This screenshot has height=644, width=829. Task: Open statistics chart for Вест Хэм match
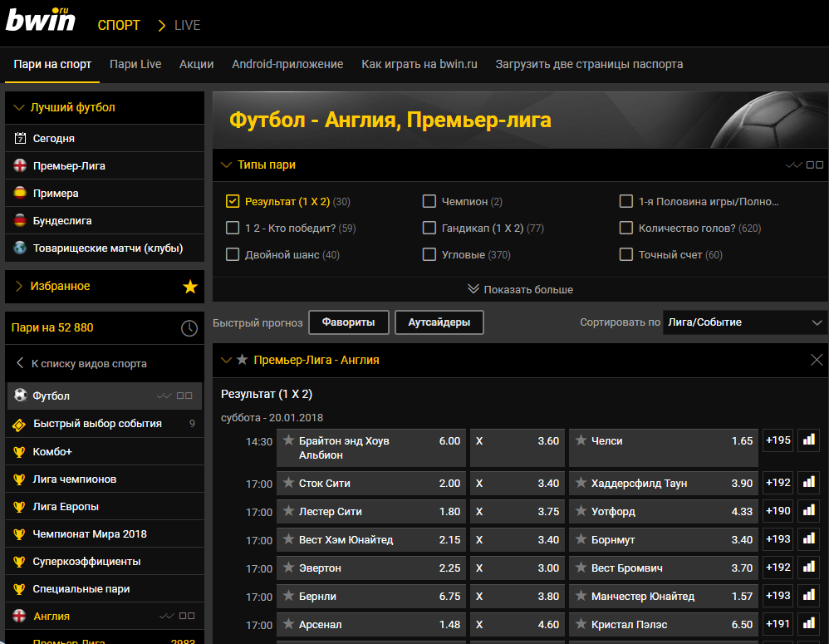pyautogui.click(x=809, y=538)
